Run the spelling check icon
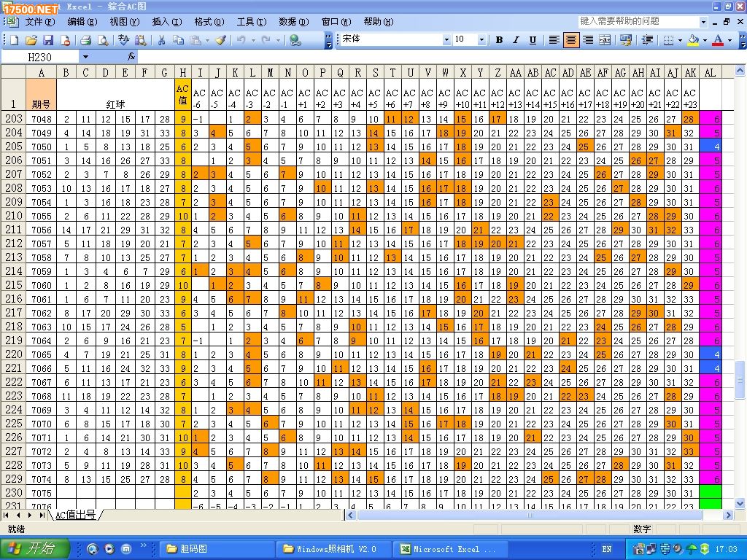This screenshot has width=747, height=560. click(123, 41)
